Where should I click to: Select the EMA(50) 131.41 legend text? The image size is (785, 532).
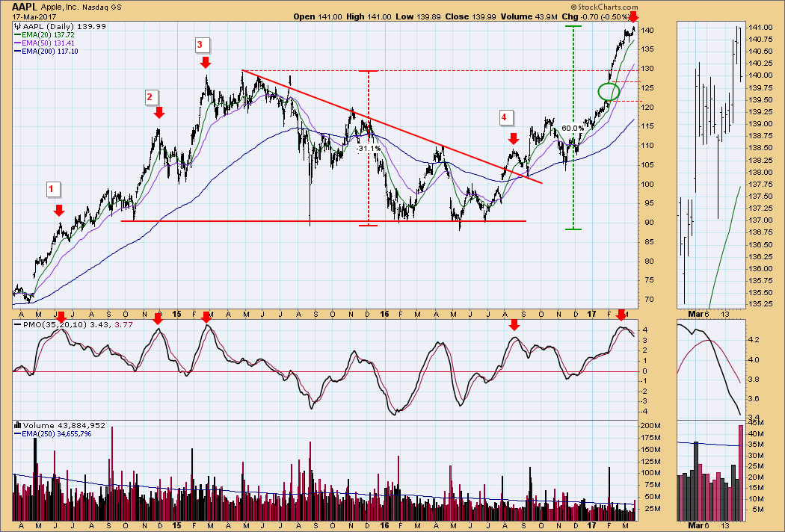(x=48, y=43)
